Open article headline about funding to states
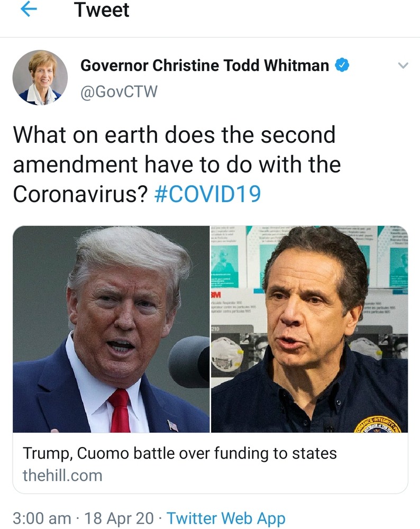Screen dimensions: 420x529 [x=179, y=453]
